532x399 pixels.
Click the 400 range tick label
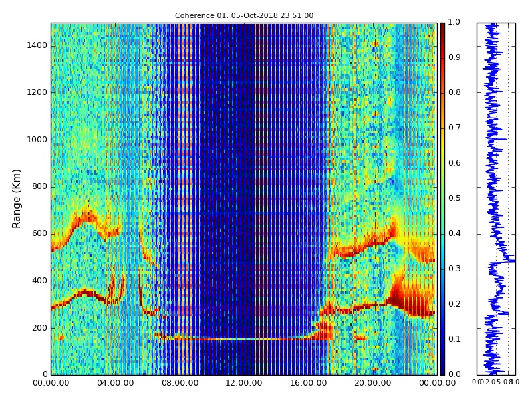(39, 281)
